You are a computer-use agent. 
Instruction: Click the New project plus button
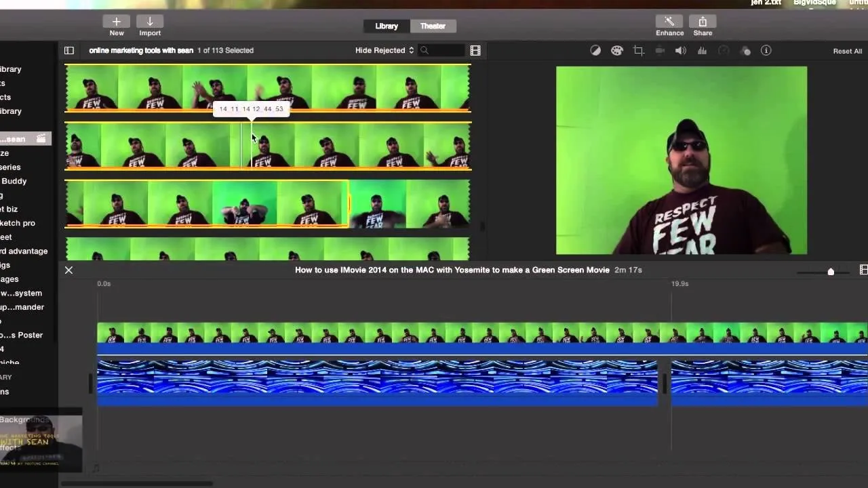click(117, 22)
